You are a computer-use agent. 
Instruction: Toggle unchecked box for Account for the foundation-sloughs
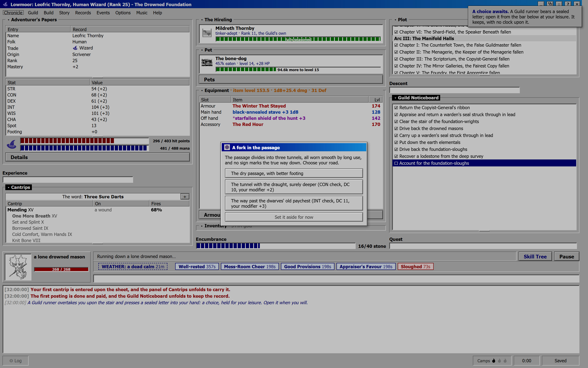pos(396,163)
